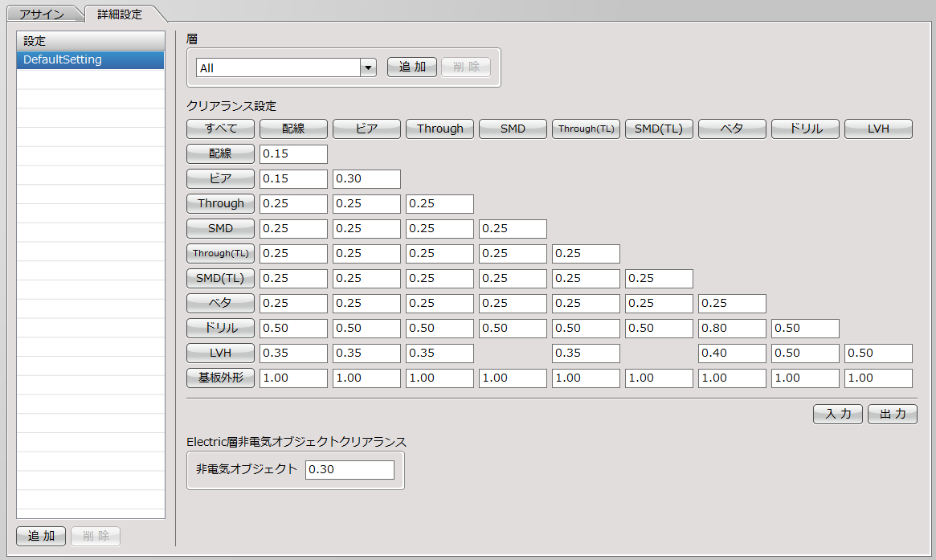Select the ドリル row ベタ 0.80 field
Screen dimensions: 936x560
(x=732, y=329)
